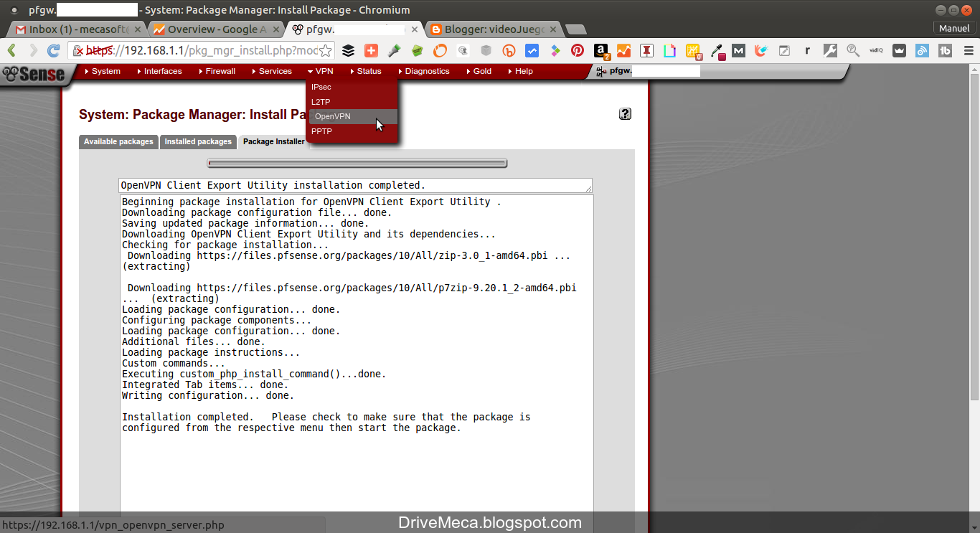Switch to the Available packages tab
The height and width of the screenshot is (533, 980).
pos(118,142)
